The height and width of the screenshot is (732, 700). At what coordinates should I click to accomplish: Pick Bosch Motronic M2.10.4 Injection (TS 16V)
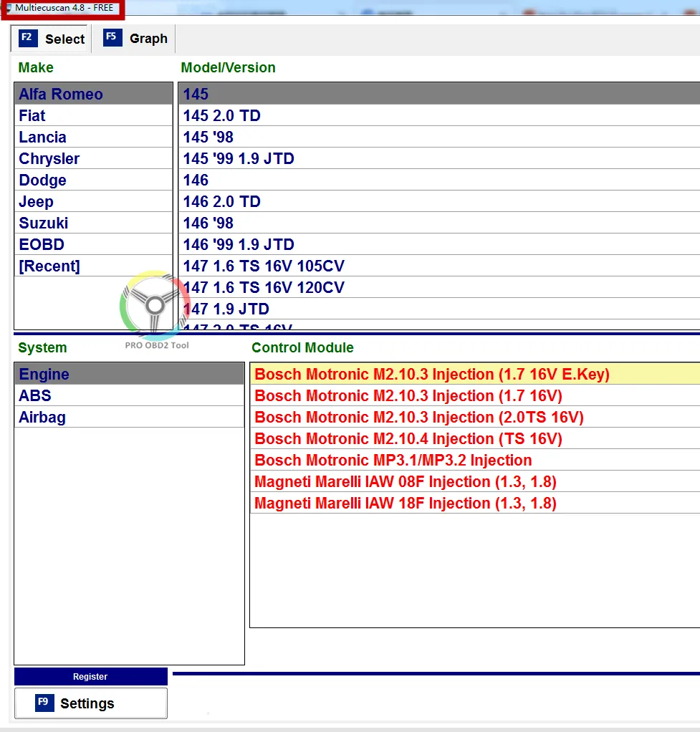(x=475, y=438)
